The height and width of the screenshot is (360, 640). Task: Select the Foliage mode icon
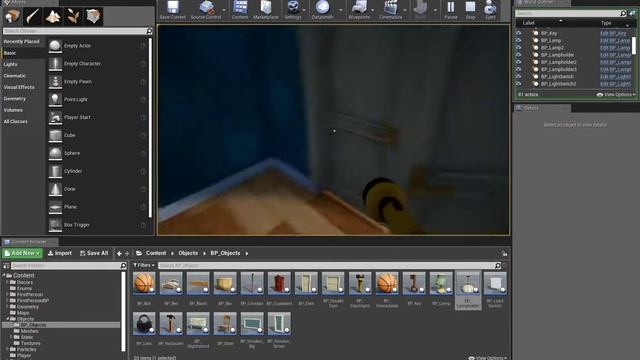pyautogui.click(x=73, y=16)
